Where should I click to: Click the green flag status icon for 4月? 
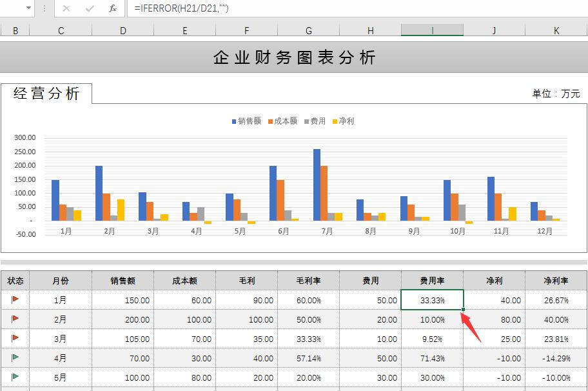coord(14,358)
